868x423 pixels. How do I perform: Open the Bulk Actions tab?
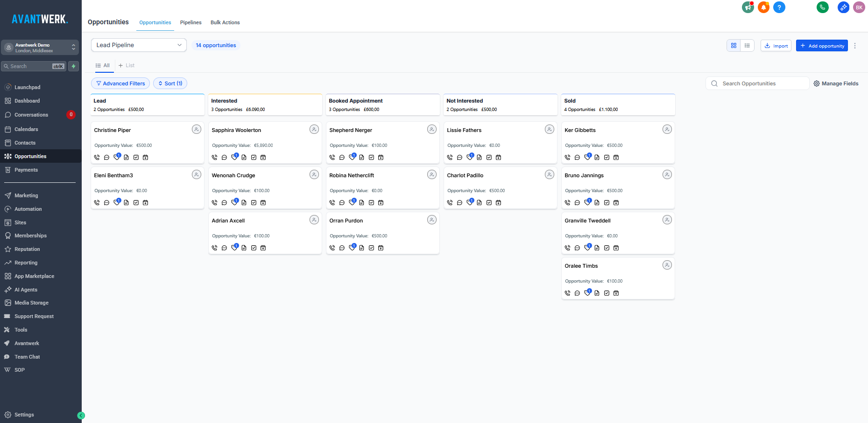[225, 22]
